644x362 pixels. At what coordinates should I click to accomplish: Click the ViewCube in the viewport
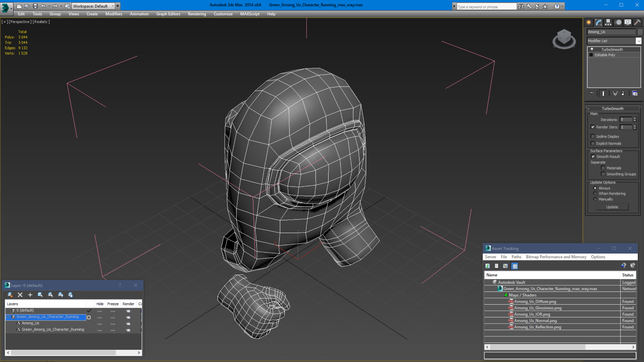coord(564,39)
